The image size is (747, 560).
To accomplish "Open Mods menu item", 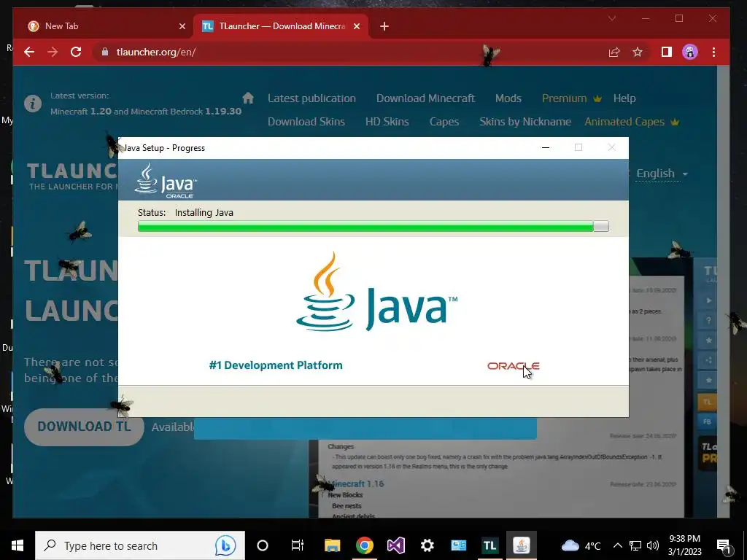I will point(508,98).
